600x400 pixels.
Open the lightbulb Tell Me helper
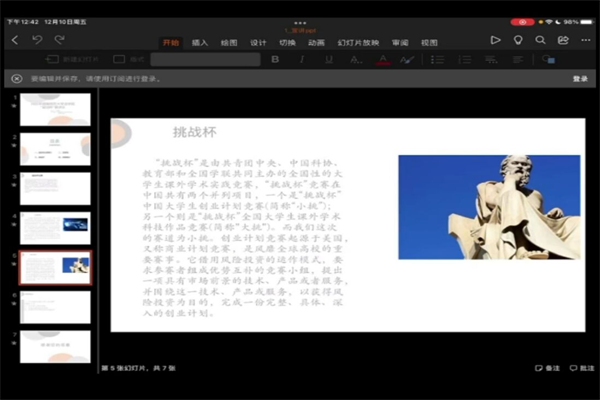(518, 40)
